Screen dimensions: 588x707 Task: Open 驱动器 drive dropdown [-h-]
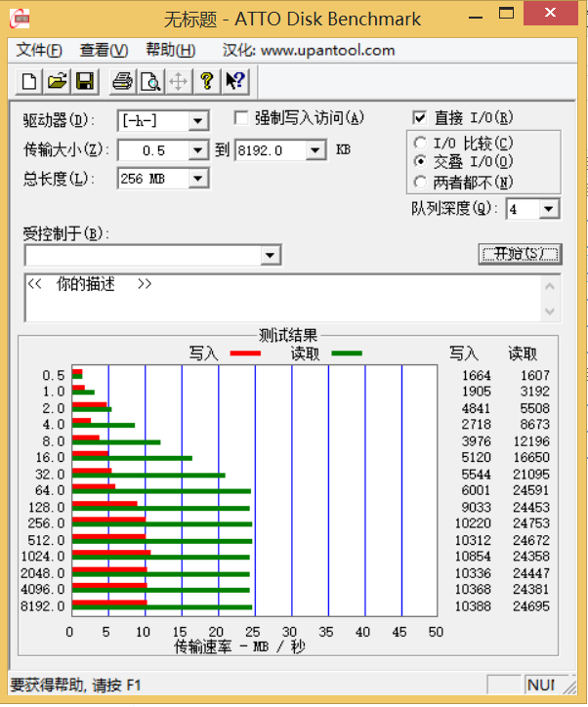tap(197, 121)
